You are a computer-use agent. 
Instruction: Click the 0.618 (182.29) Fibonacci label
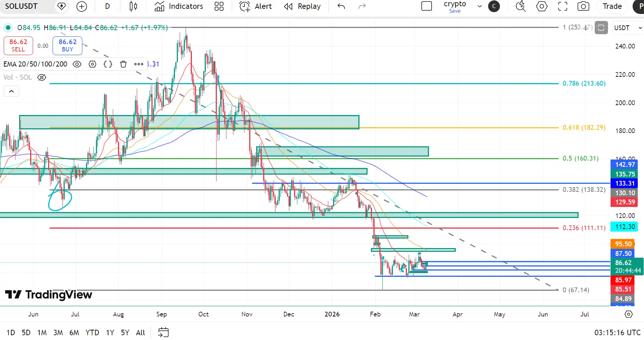click(x=584, y=128)
